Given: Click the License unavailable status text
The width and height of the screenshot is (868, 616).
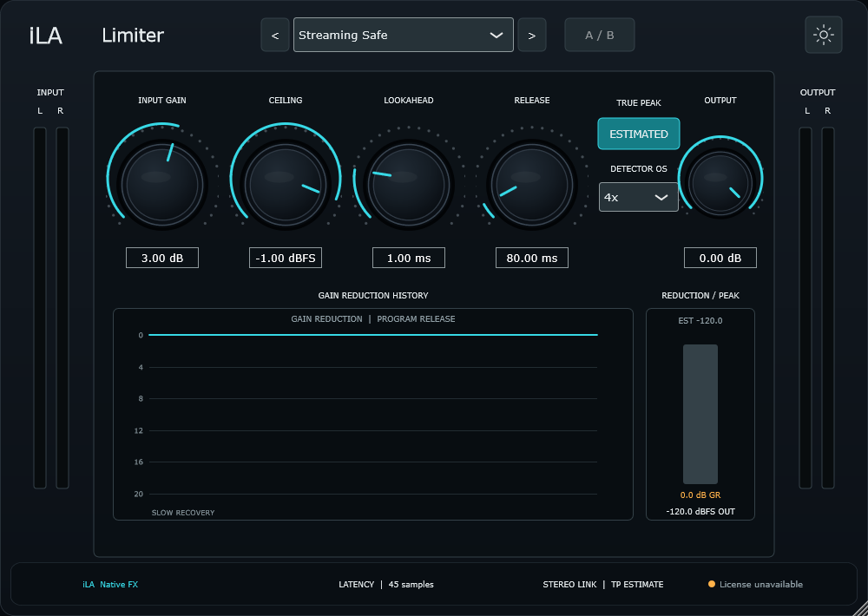Looking at the screenshot, I should click(760, 585).
